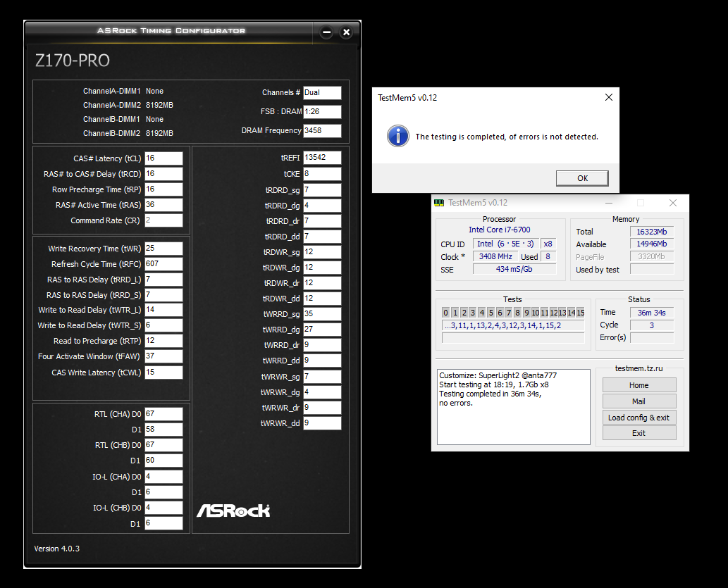Select the tRRD_S value field
Image resolution: width=728 pixels, height=588 pixels.
tap(164, 294)
